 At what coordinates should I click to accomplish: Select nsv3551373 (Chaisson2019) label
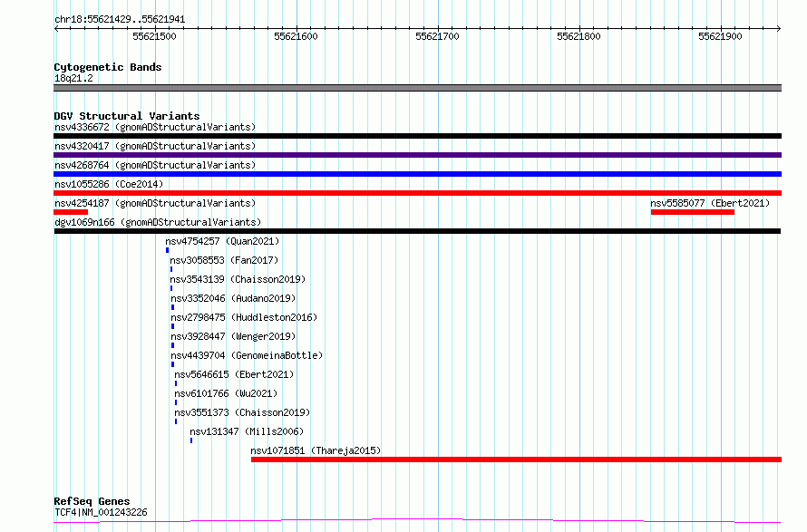(x=242, y=412)
